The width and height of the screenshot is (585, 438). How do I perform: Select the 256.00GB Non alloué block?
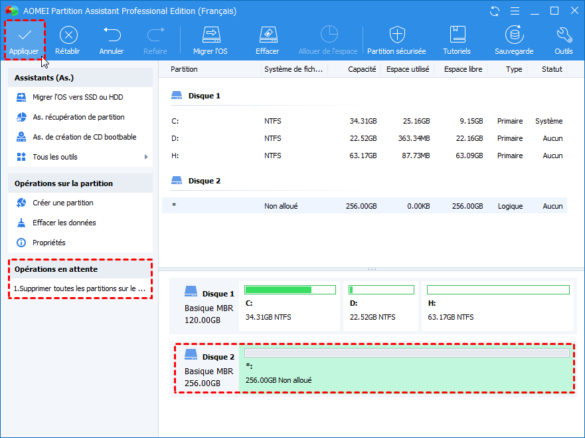coord(406,369)
